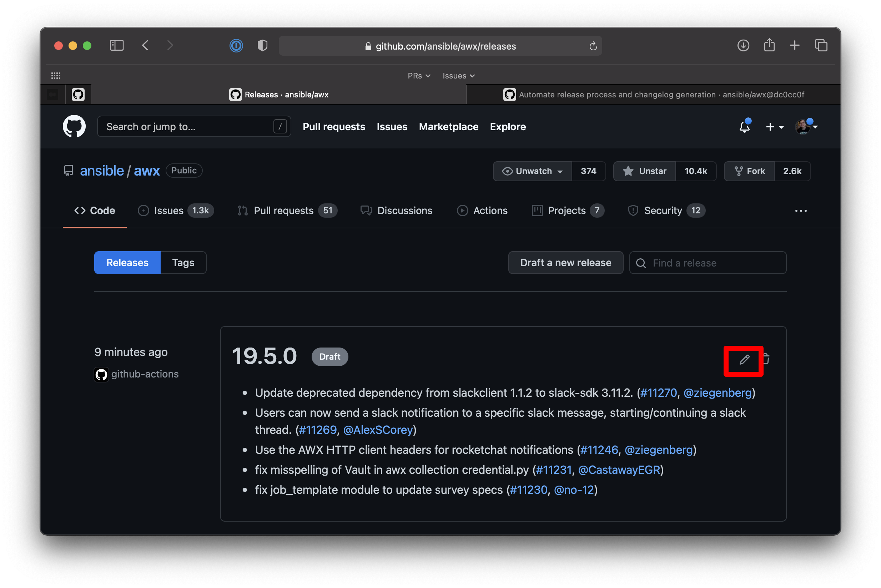Expand the Unwatch dropdown
The image size is (881, 588).
point(533,171)
